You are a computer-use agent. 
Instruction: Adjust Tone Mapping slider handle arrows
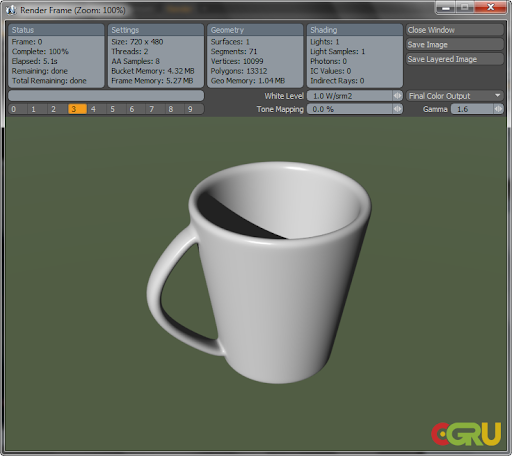pyautogui.click(x=398, y=109)
